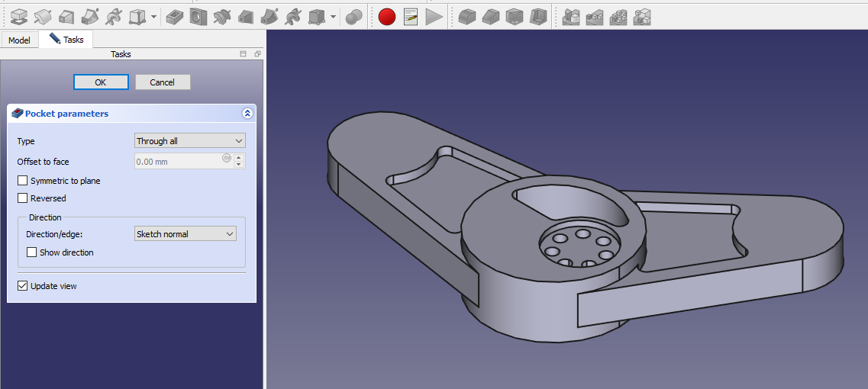Toggle the Show direction checkbox
The image size is (868, 389).
(x=32, y=252)
